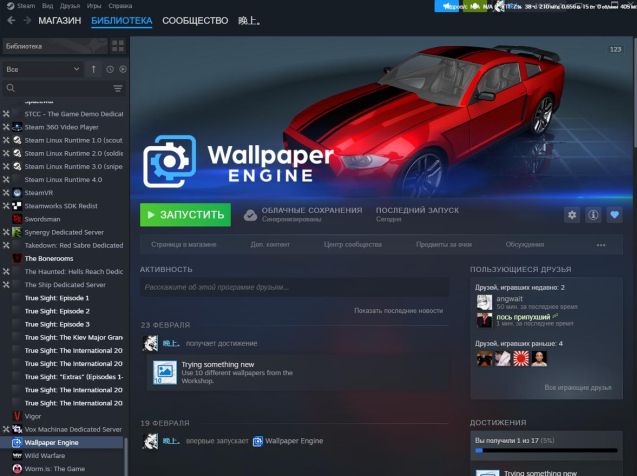Open the 'Центр сообщества' link
This screenshot has height=476, width=637.
click(x=354, y=244)
